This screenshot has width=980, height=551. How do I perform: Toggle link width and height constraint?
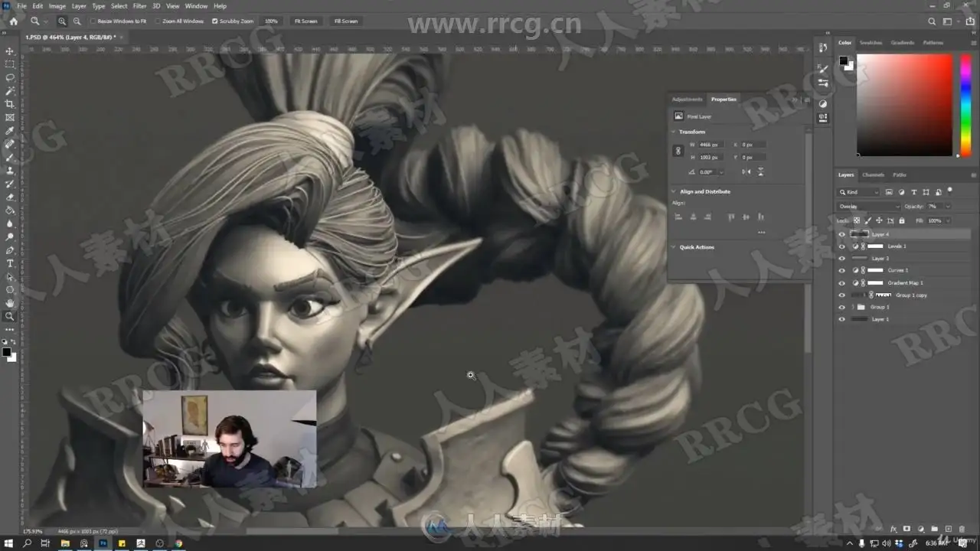678,151
